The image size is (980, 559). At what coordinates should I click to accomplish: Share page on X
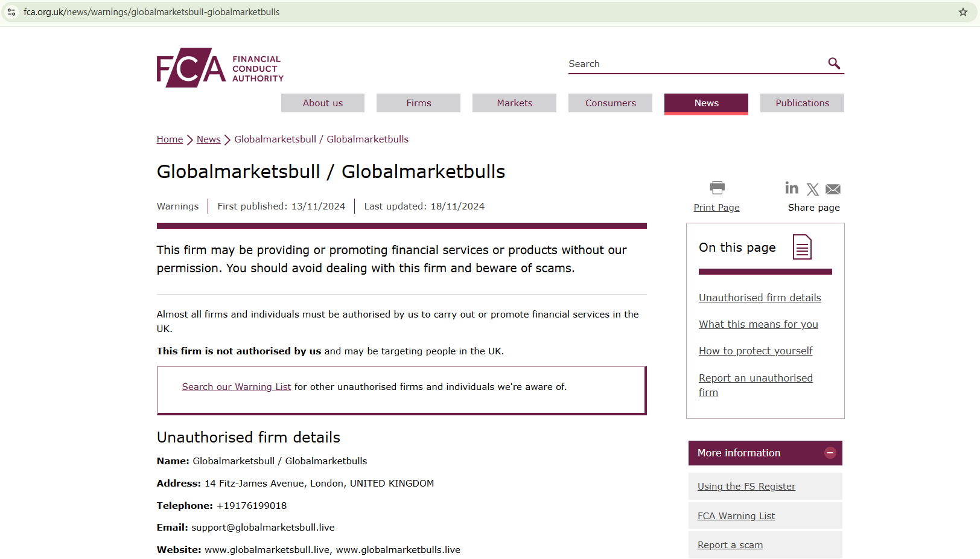coord(813,190)
